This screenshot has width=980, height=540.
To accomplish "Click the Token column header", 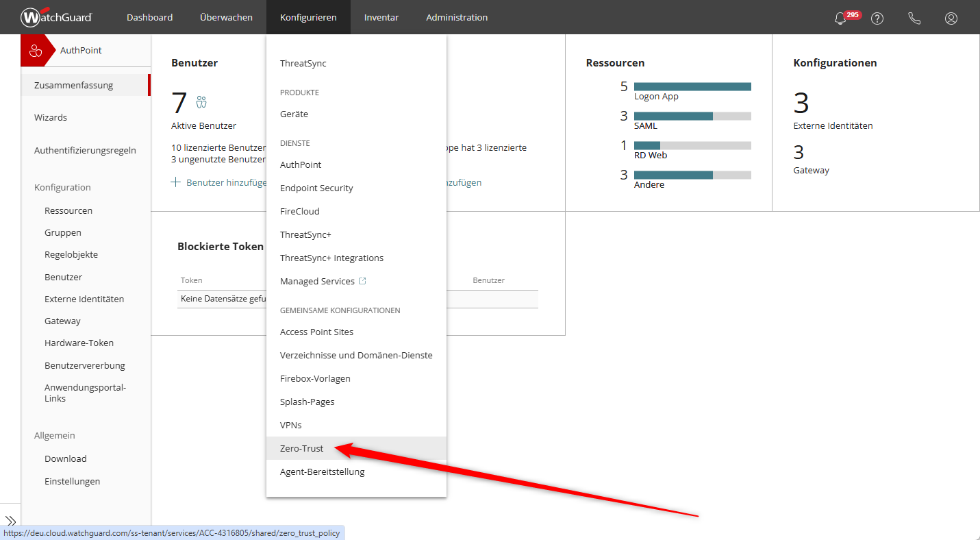I will point(192,280).
